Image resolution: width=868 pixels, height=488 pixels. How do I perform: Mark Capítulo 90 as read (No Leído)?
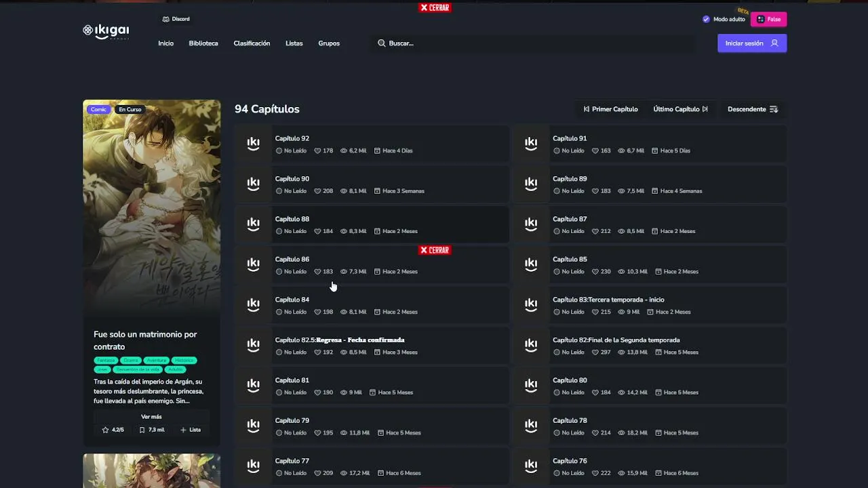point(291,191)
